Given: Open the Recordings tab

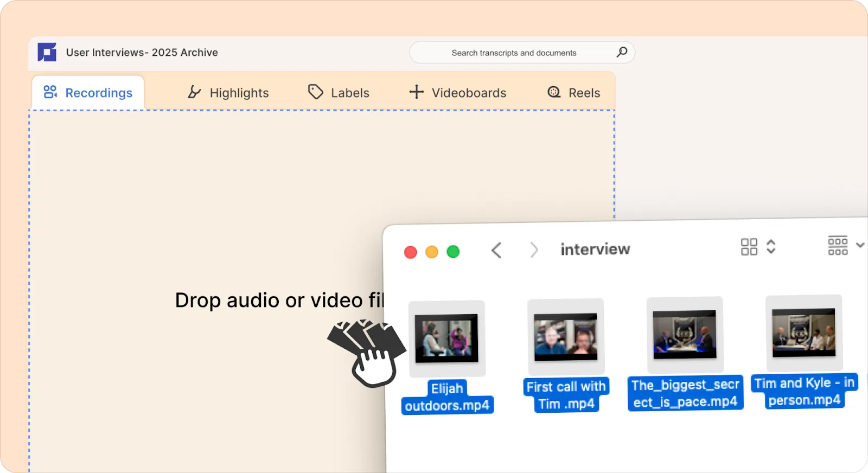Looking at the screenshot, I should pos(88,93).
